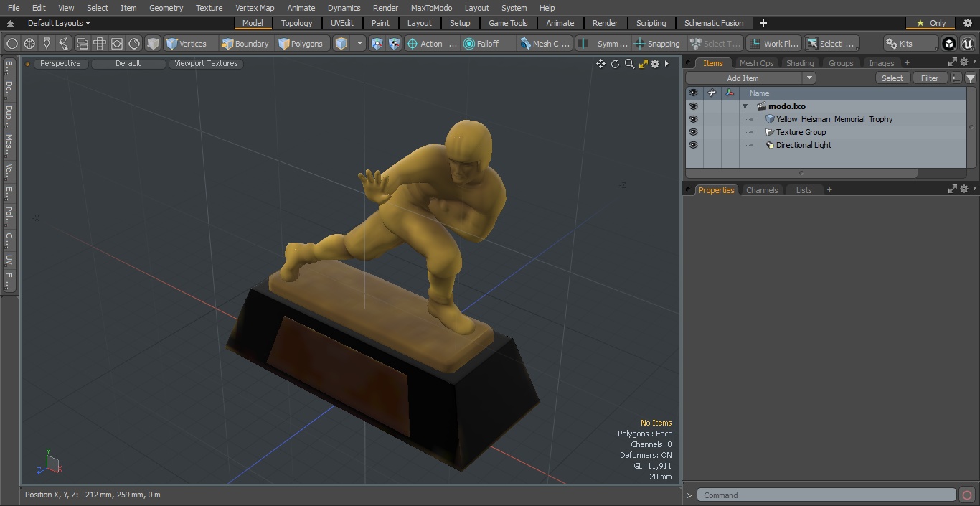Screen dimensions: 980x506
Task: Open the Vertex Map menu
Action: 255,8
